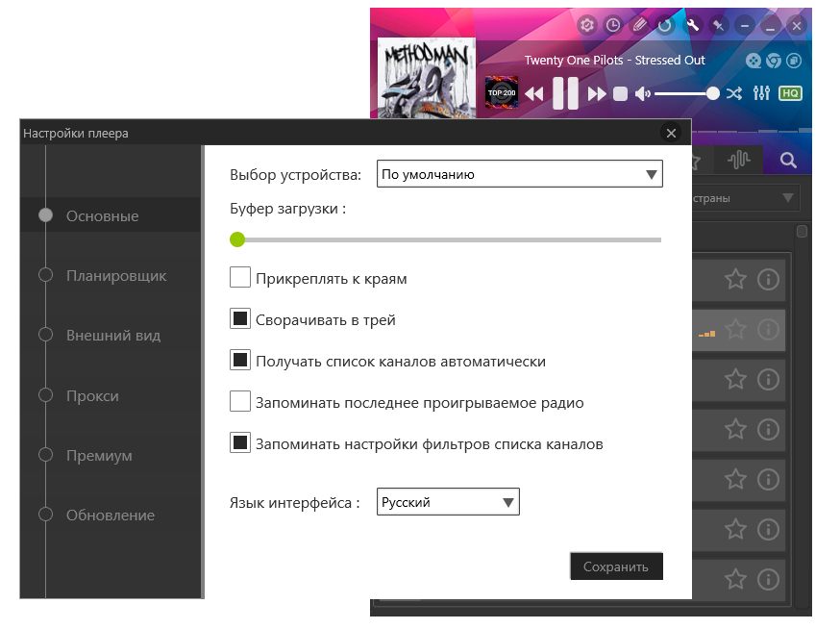Click the Twenty One Pilots - Stressed Out title
This screenshot has height=629, width=840.
(x=614, y=61)
